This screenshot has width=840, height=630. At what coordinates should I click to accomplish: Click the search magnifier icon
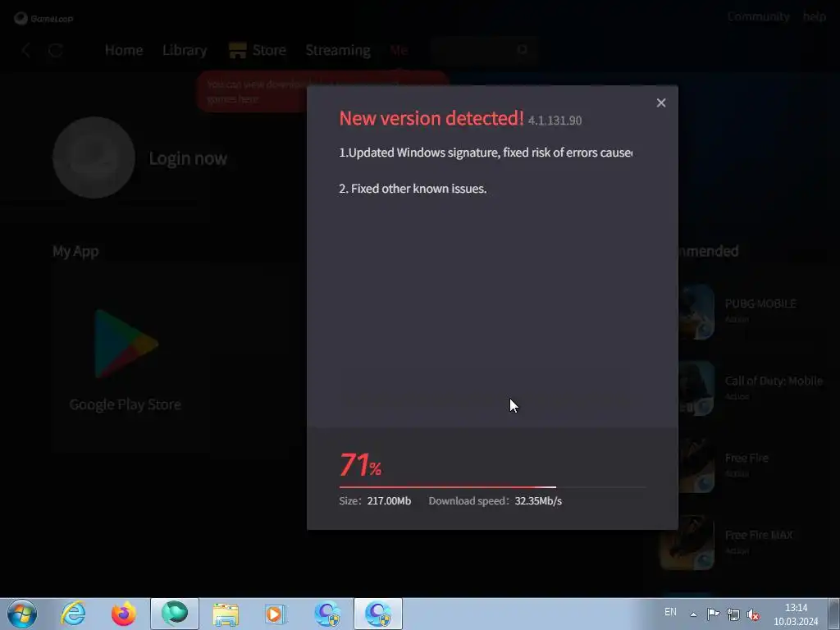pyautogui.click(x=523, y=50)
